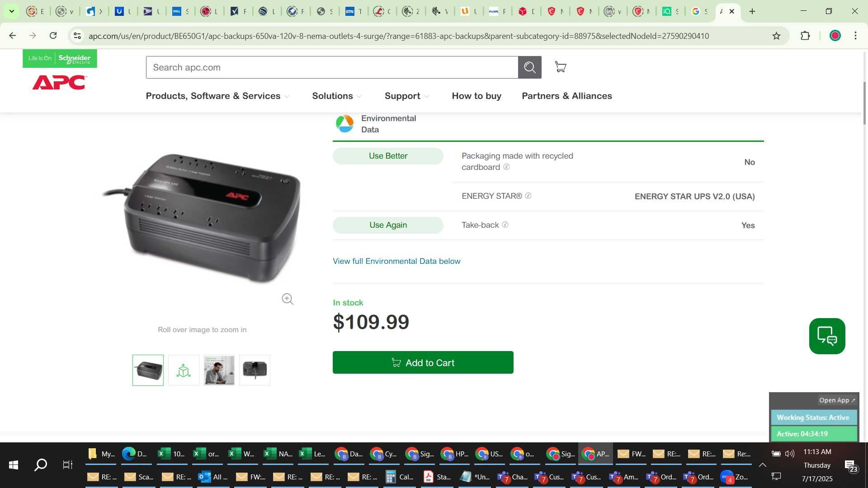Select first product thumbnail of UPS front
This screenshot has height=488, width=868.
[x=148, y=370]
